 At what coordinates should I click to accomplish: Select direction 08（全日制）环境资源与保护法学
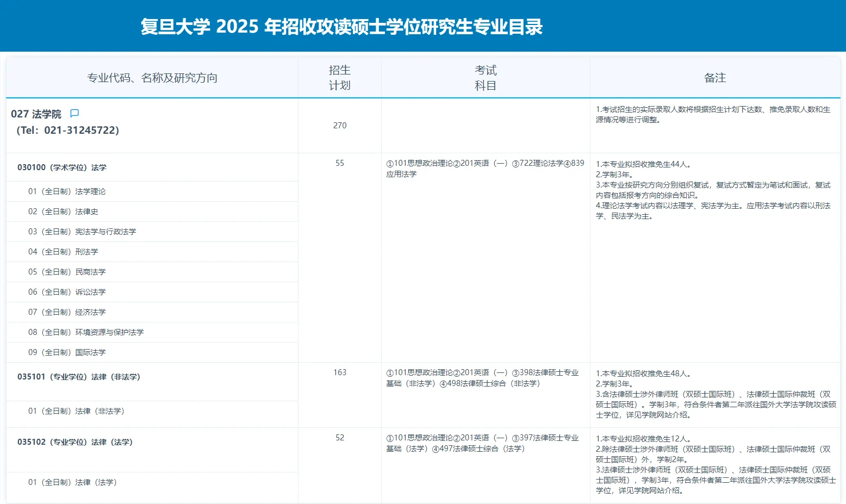click(x=152, y=332)
